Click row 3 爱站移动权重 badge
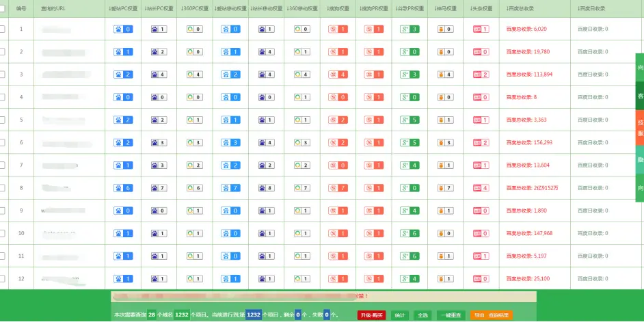 point(230,75)
